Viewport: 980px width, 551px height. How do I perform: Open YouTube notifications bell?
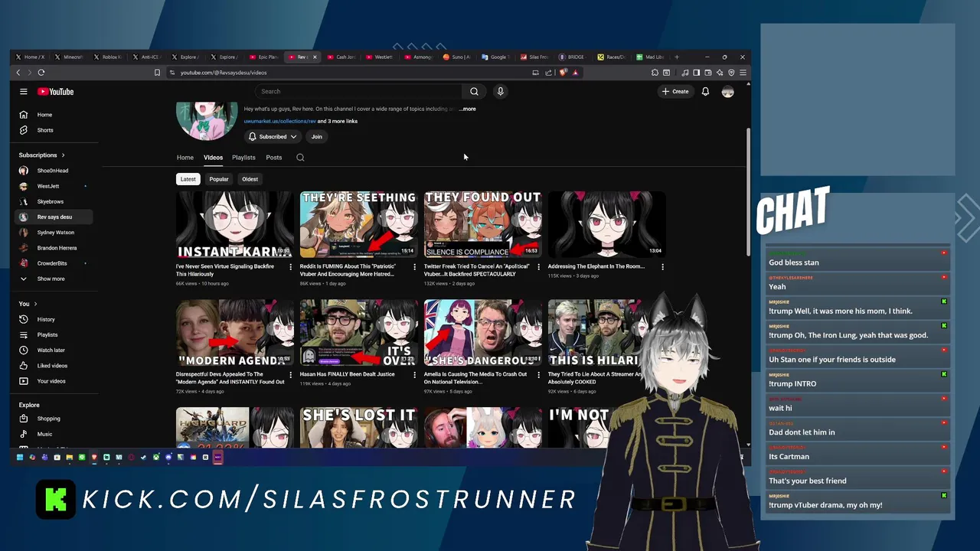[x=705, y=92]
